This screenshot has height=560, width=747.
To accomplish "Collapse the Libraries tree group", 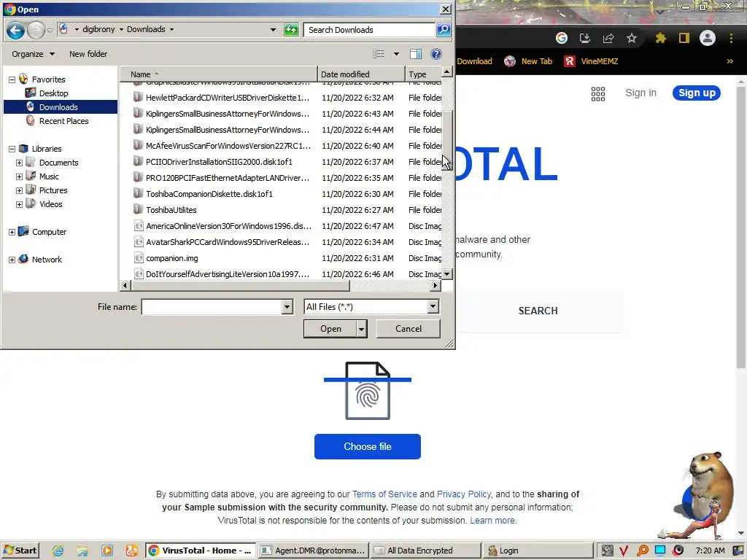I will [12, 149].
